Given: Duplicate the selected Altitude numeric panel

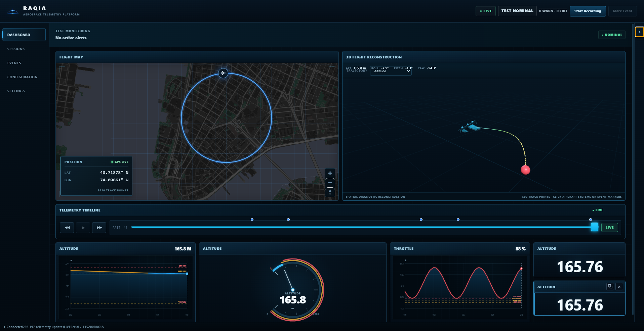Looking at the screenshot, I should [x=610, y=287].
